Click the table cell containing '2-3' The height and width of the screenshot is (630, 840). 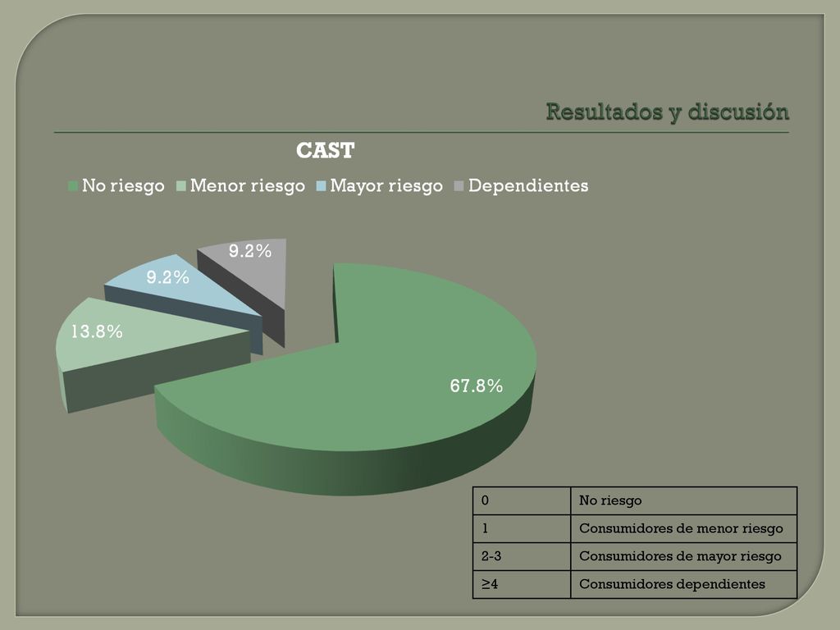(x=522, y=556)
